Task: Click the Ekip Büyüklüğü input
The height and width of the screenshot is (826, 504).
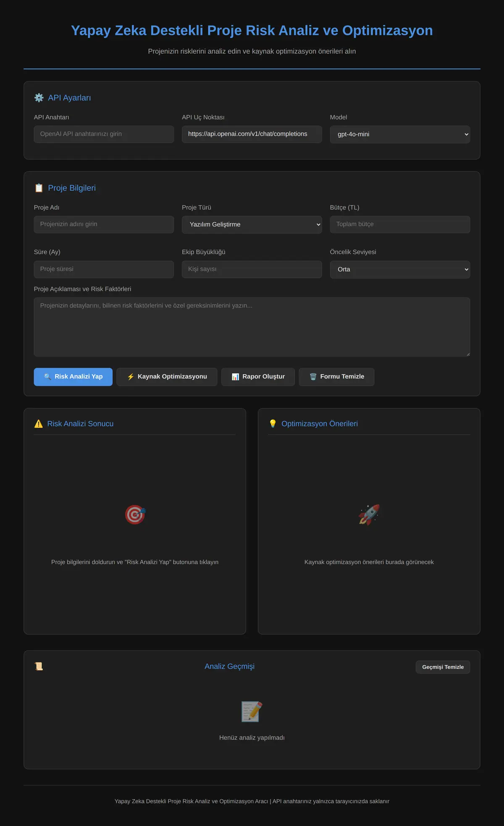Action: point(252,269)
